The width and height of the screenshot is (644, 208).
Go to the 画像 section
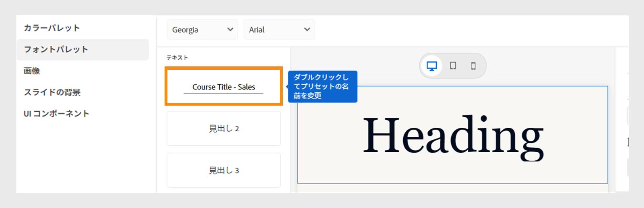point(32,71)
